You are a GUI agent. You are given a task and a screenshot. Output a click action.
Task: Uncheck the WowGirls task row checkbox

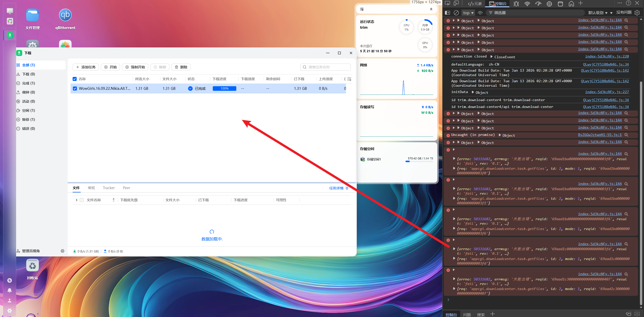click(x=75, y=89)
